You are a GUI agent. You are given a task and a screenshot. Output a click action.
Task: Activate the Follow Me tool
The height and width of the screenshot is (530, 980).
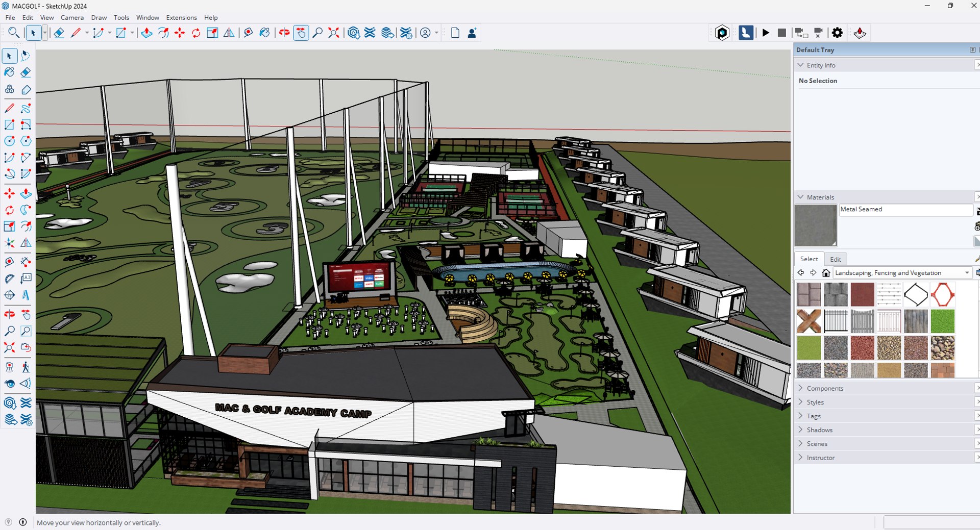coord(26,210)
